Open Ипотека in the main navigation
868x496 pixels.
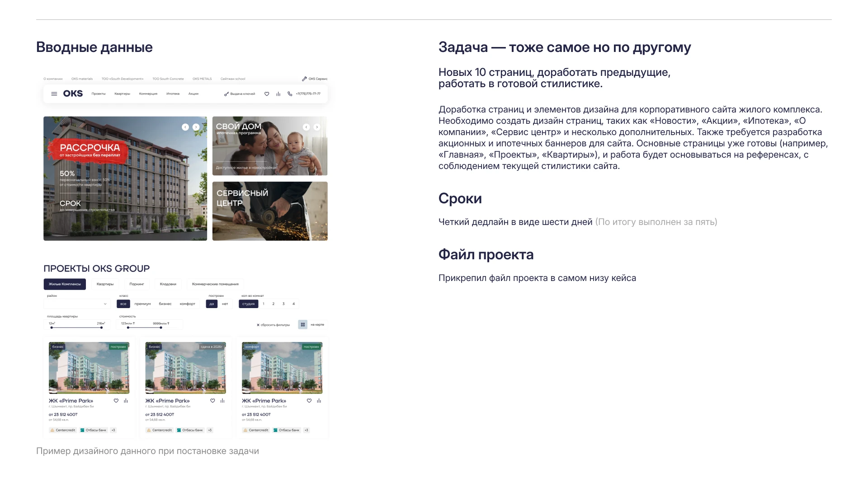point(173,94)
